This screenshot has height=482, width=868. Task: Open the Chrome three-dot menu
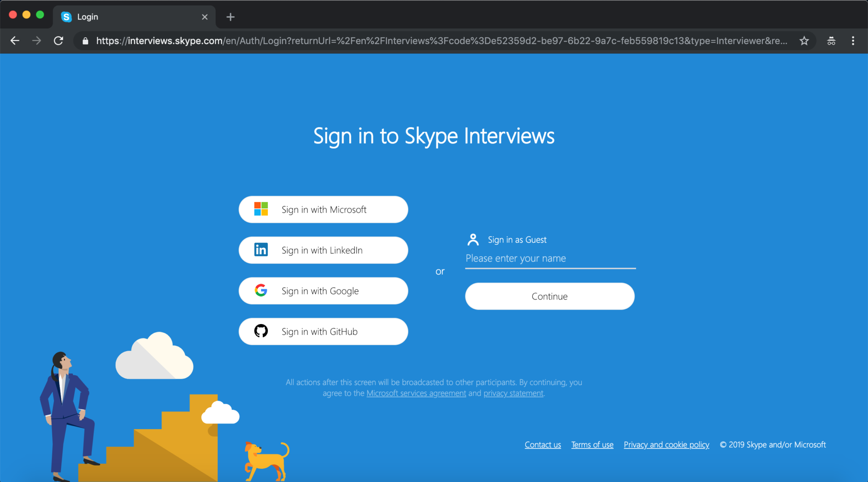tap(853, 41)
